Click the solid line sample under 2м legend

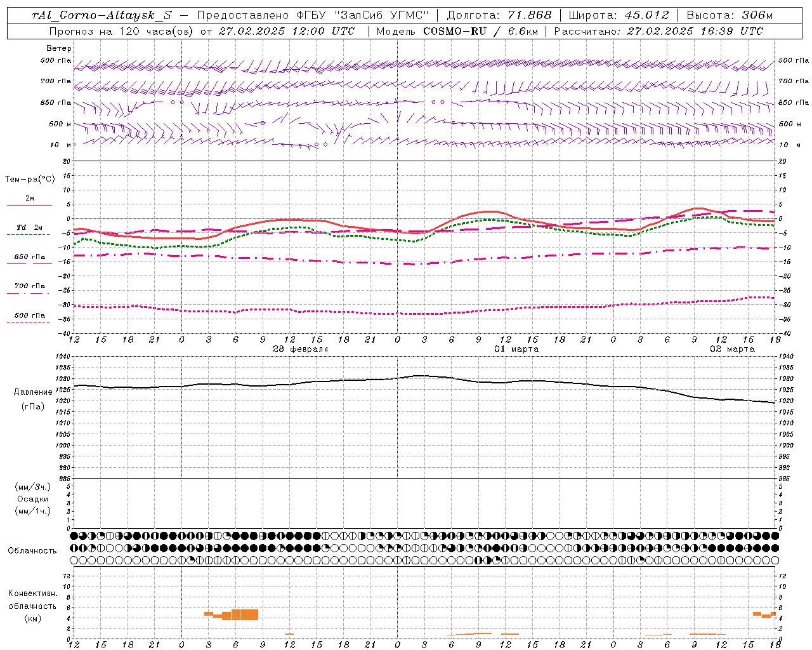(x=29, y=205)
